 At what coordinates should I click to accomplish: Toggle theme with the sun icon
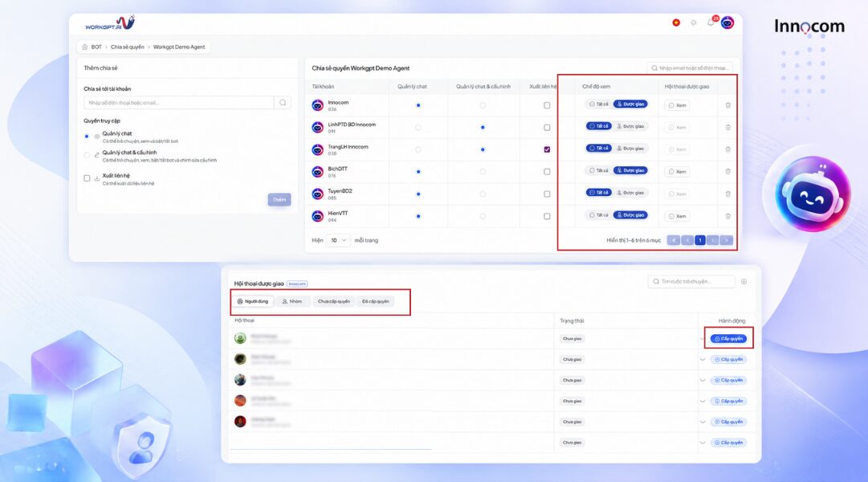(x=693, y=22)
